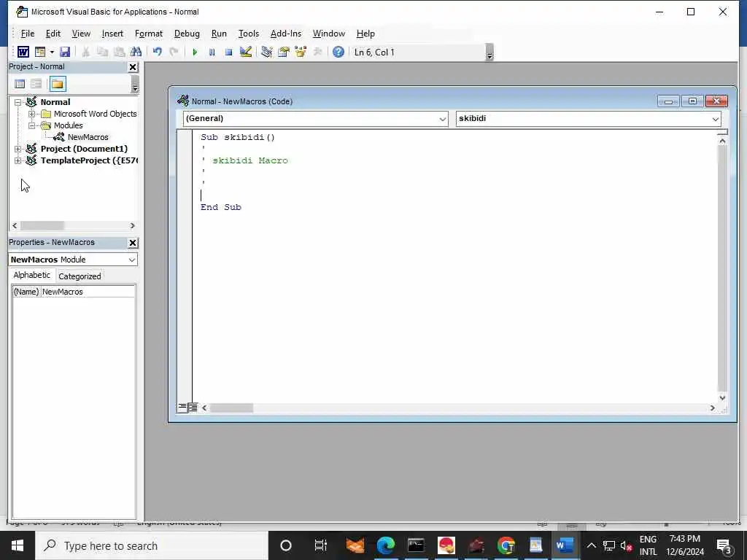
Task: Switch to the Categorized properties tab
Action: click(80, 276)
